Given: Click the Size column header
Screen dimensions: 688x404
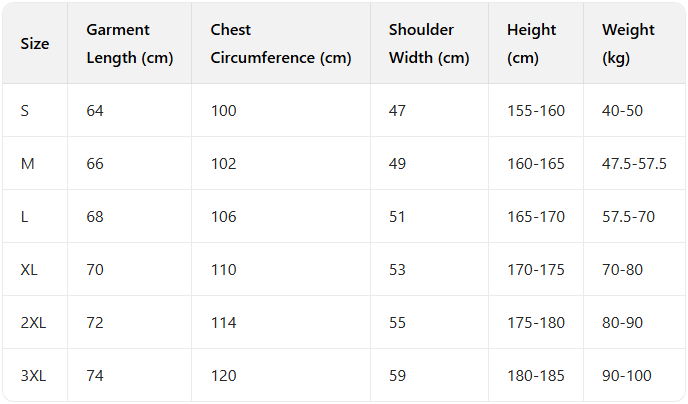Looking at the screenshot, I should point(34,44).
